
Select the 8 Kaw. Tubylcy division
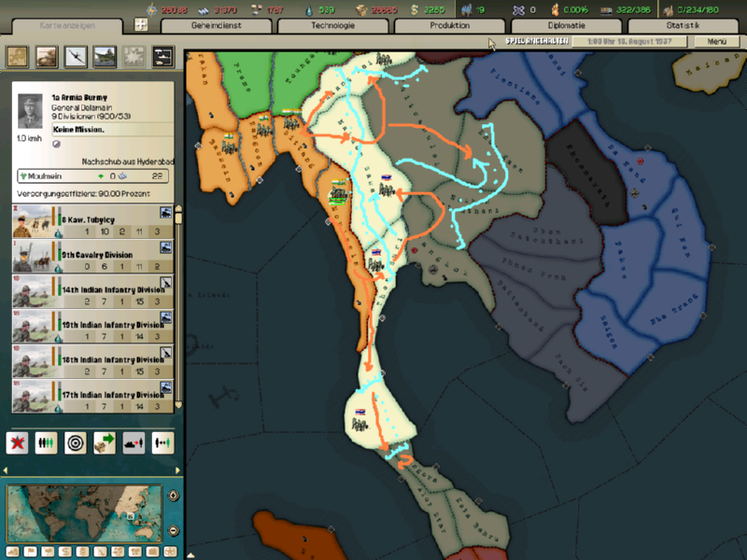click(x=92, y=221)
